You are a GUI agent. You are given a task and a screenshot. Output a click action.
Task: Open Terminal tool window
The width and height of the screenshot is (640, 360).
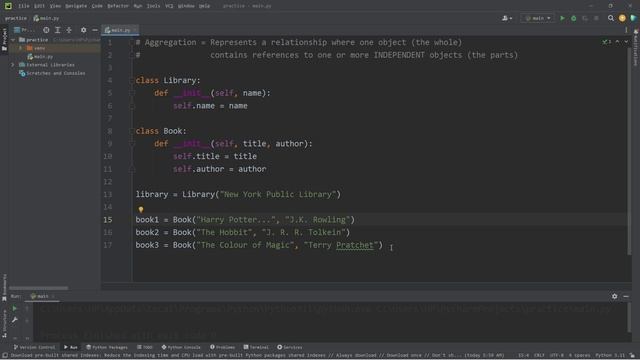256,347
